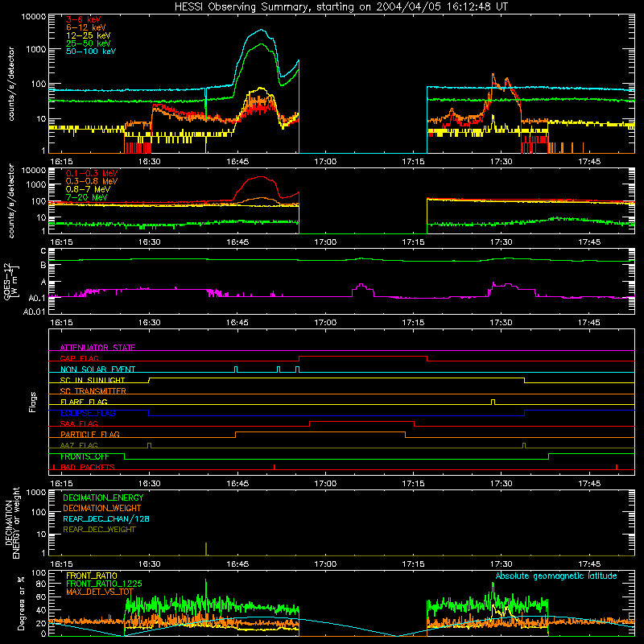Screen dimensions: 644x644
Task: Click the GOES-12 axis label
Action: coord(11,281)
